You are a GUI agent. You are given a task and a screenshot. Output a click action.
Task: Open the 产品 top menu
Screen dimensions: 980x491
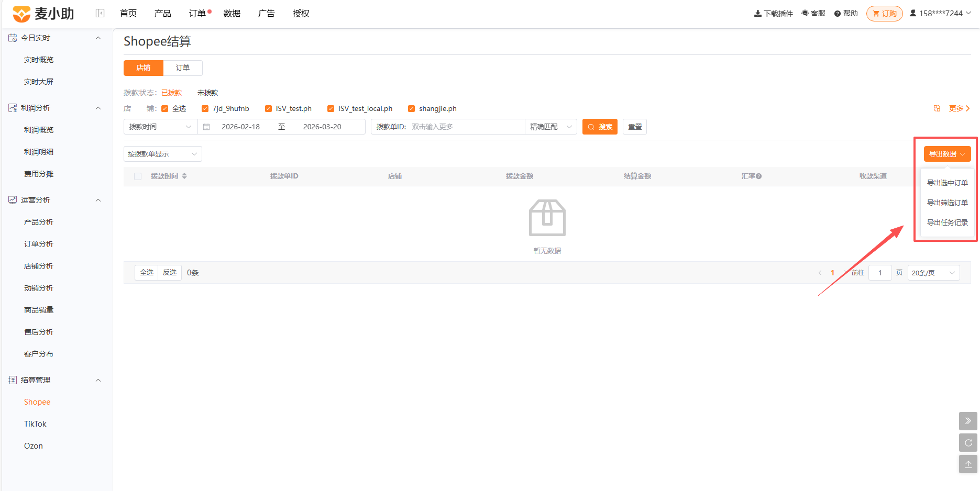pos(163,14)
